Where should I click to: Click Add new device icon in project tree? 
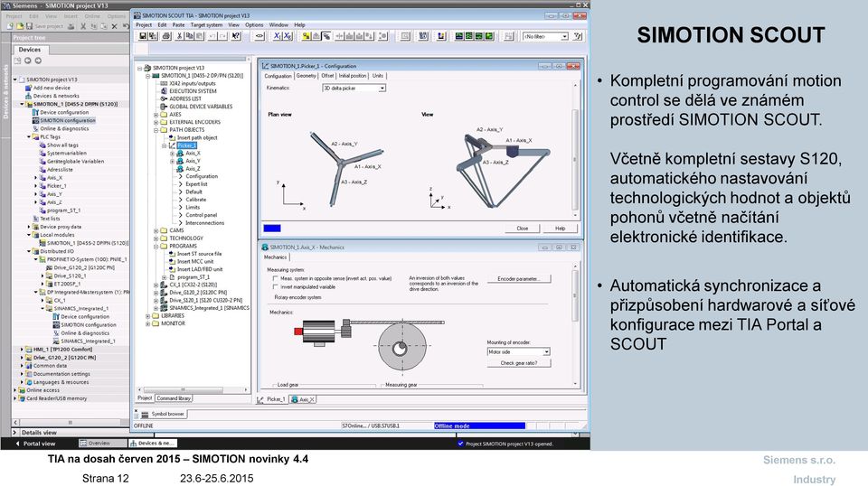click(x=29, y=88)
